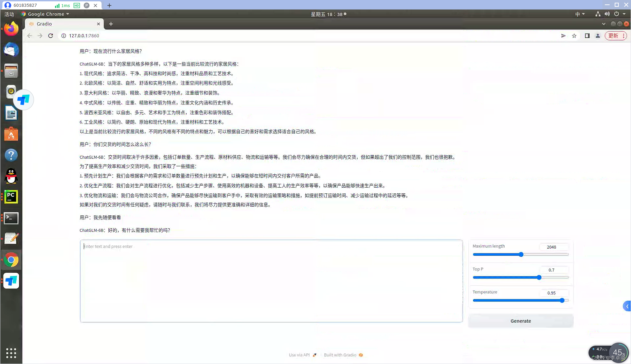The height and width of the screenshot is (364, 631).
Task: Click text 用户：我先随便看看
Action: [x=100, y=217]
